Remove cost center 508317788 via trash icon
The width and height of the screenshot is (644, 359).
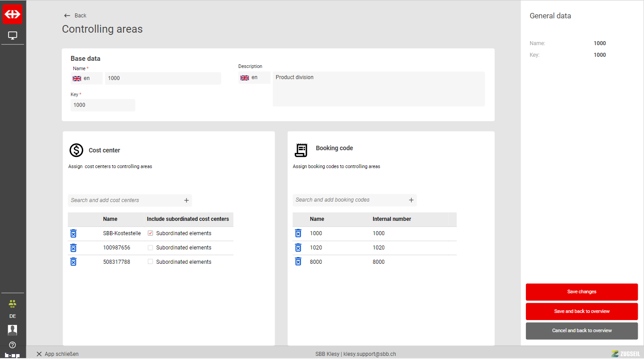tap(73, 262)
